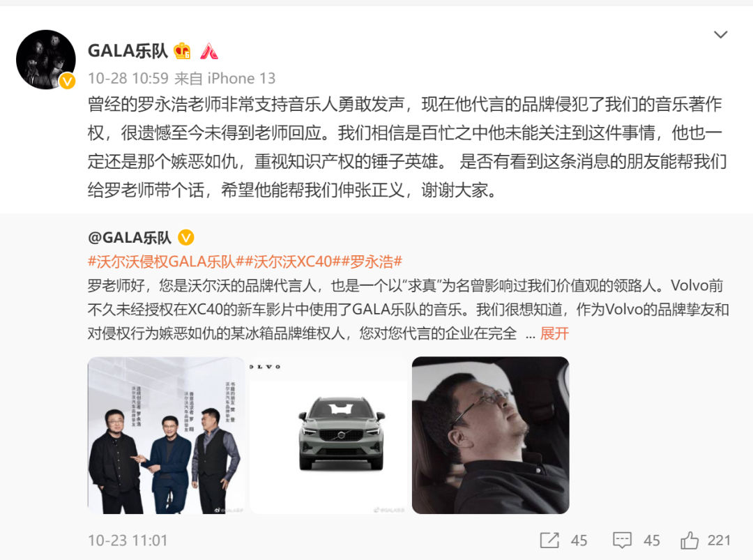
Task: Expand the post options chevron menu
Action: [720, 35]
